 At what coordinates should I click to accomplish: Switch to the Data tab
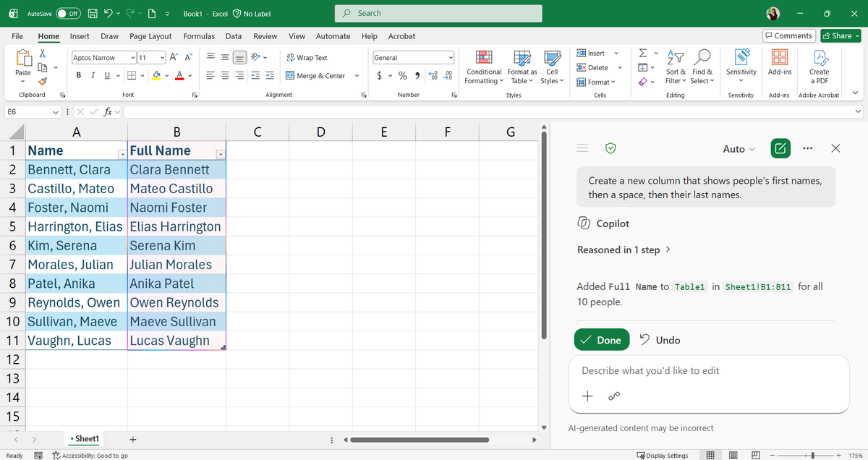[234, 36]
